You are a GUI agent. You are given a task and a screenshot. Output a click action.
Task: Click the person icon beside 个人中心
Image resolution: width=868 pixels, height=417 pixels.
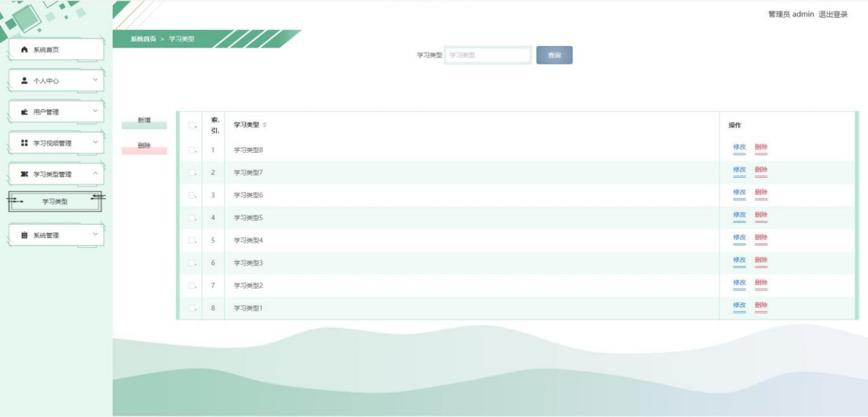coord(25,81)
